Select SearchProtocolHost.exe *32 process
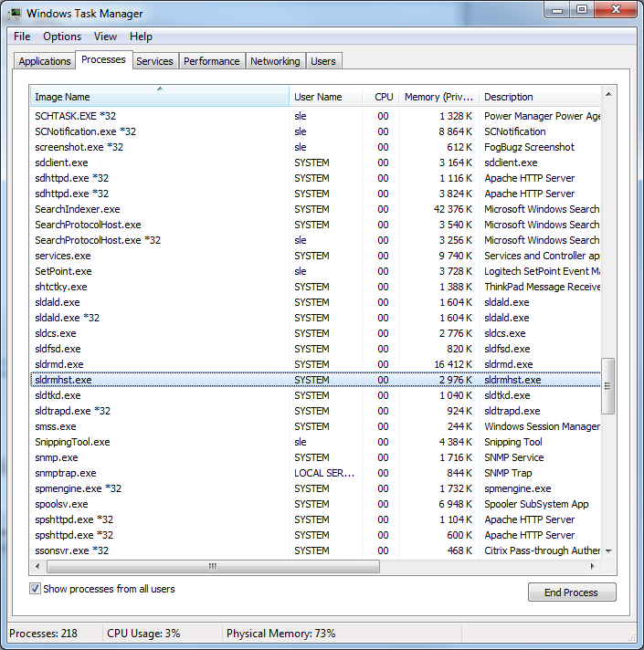The height and width of the screenshot is (650, 644). [x=315, y=240]
